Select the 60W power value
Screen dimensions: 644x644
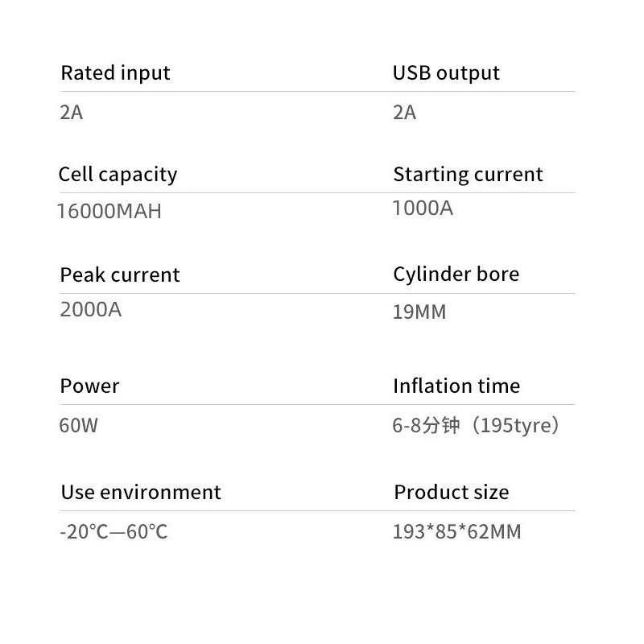pyautogui.click(x=78, y=425)
